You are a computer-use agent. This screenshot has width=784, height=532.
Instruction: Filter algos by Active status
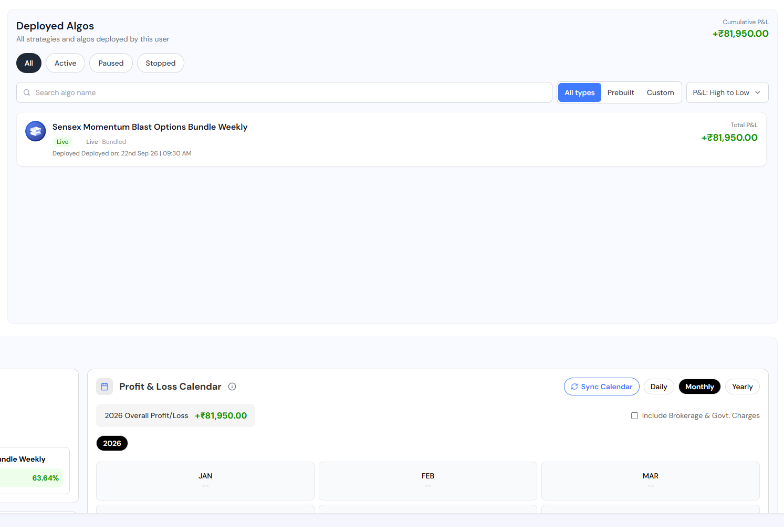coord(66,63)
